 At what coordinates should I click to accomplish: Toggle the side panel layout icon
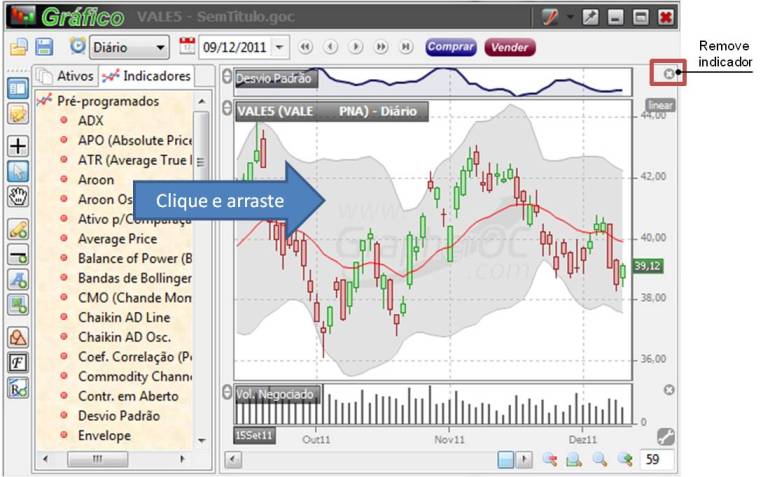(x=18, y=89)
